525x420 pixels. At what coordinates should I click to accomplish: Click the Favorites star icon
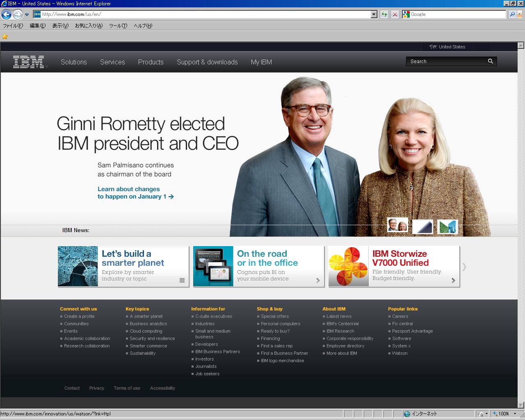pyautogui.click(x=5, y=37)
